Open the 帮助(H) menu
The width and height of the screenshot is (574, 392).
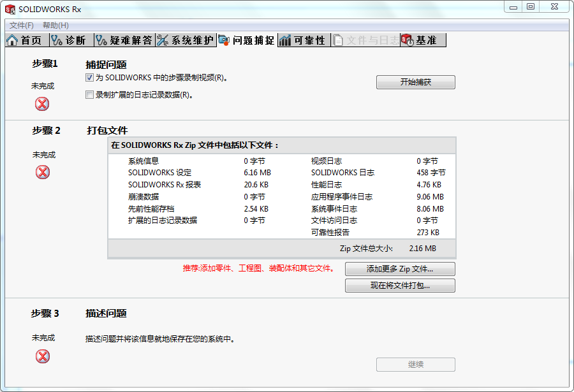pyautogui.click(x=55, y=25)
